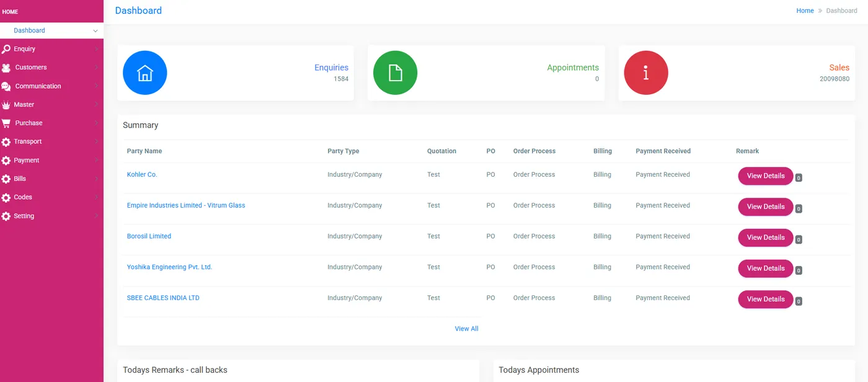Viewport: 868px width, 382px height.
Task: Open SBEE CABLES INDIA LTD link
Action: tap(163, 298)
